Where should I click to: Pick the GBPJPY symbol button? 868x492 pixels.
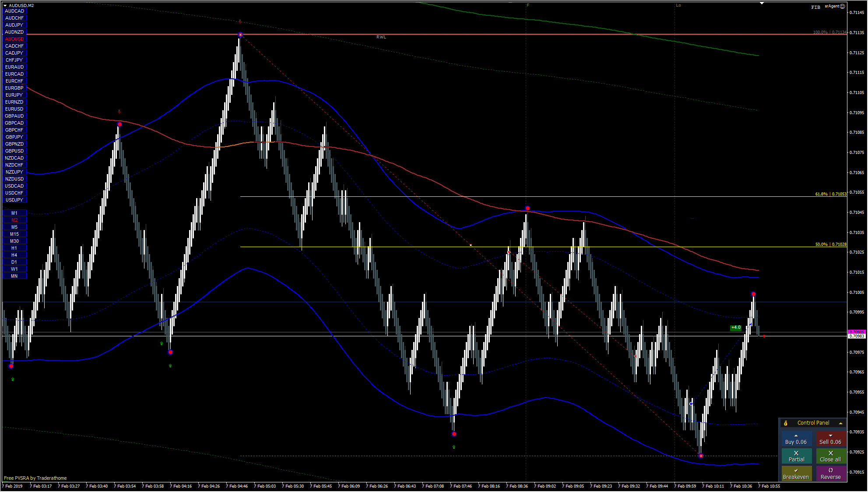click(x=14, y=137)
